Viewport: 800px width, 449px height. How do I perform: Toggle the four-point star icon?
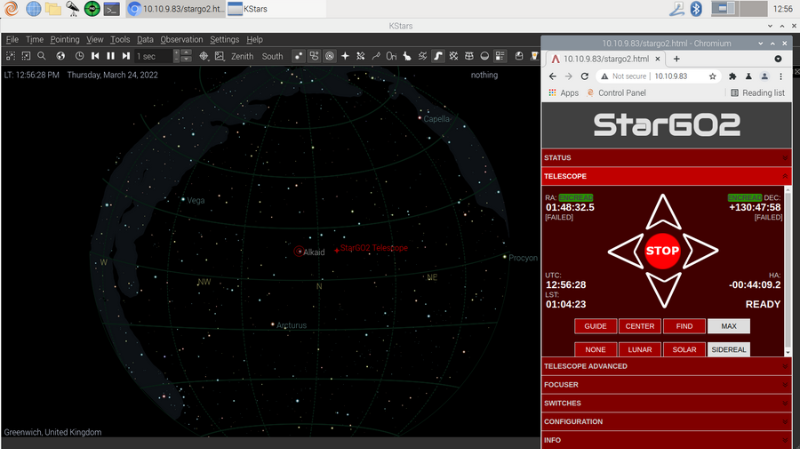(345, 56)
